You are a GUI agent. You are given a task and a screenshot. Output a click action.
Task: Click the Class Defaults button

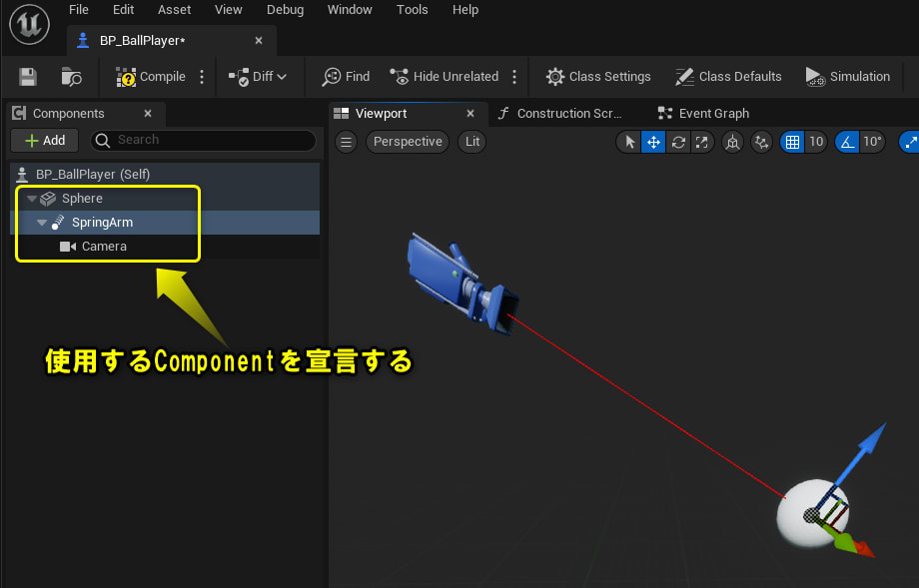click(x=729, y=76)
